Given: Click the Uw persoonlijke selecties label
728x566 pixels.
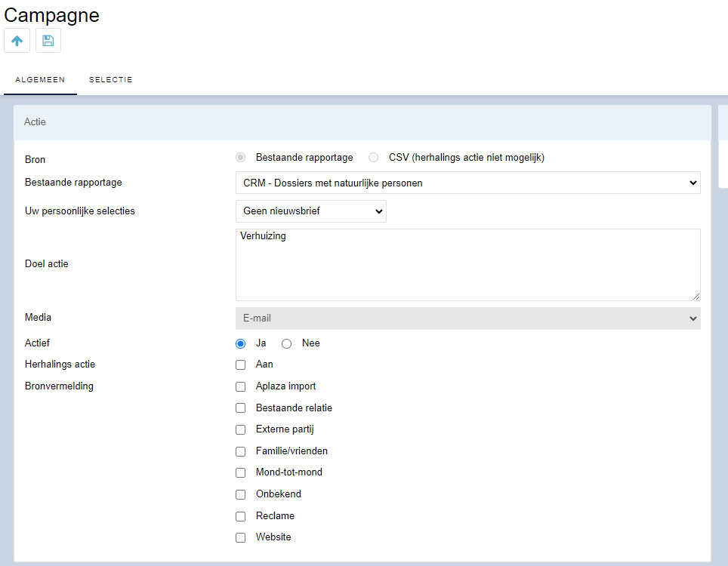Looking at the screenshot, I should tap(80, 211).
